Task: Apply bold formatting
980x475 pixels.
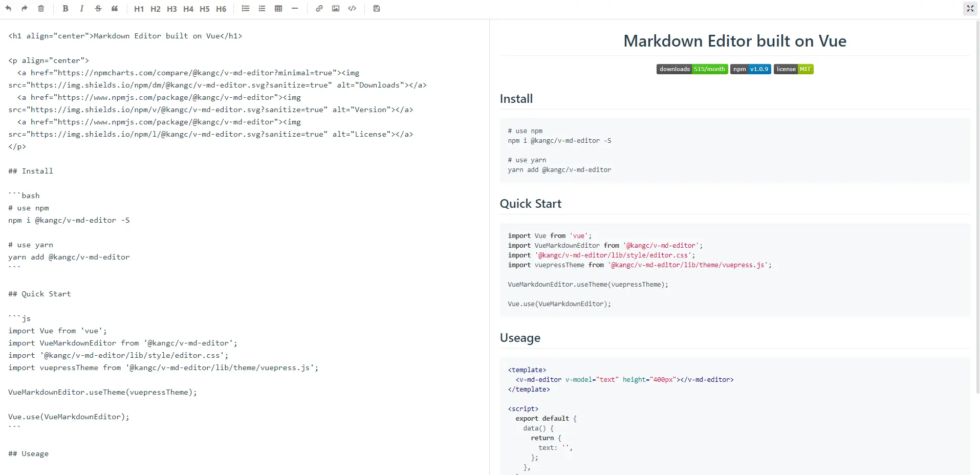Action: [66, 9]
